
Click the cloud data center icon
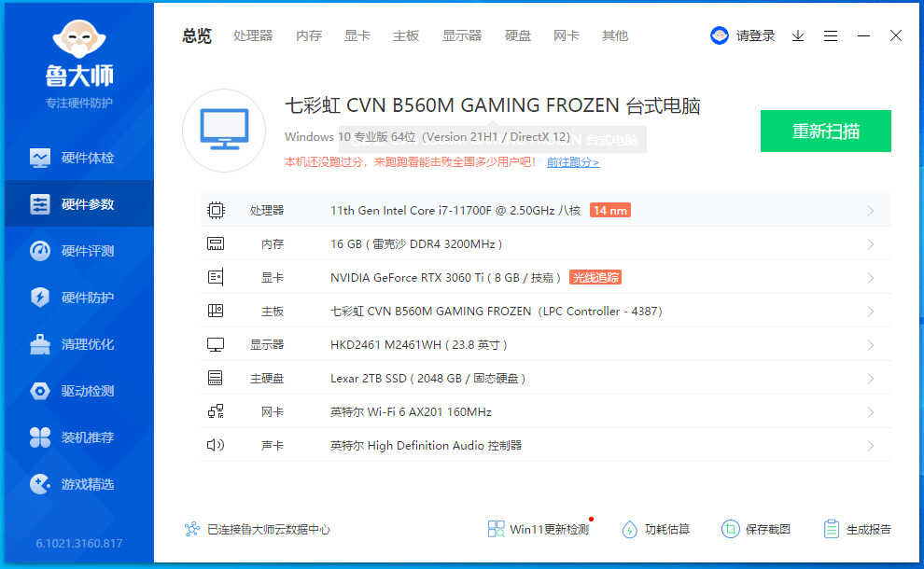tap(192, 529)
